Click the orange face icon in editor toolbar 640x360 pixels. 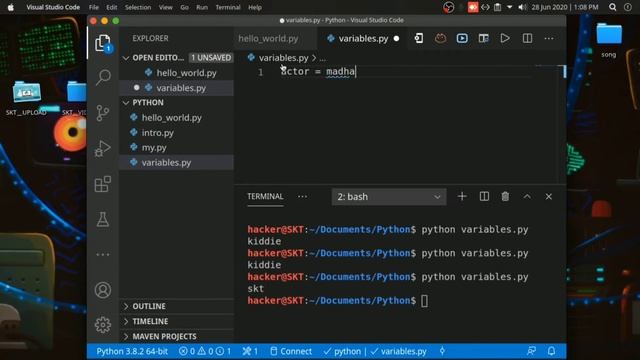tap(440, 38)
